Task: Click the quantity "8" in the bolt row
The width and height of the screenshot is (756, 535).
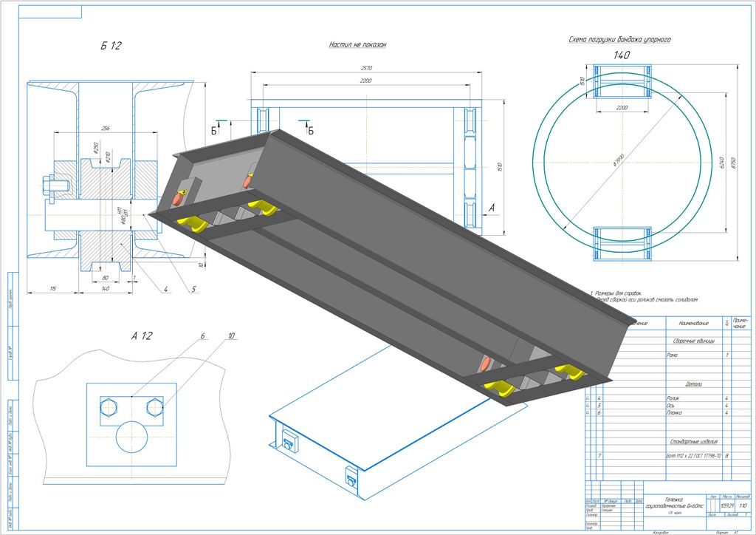Action: point(726,456)
